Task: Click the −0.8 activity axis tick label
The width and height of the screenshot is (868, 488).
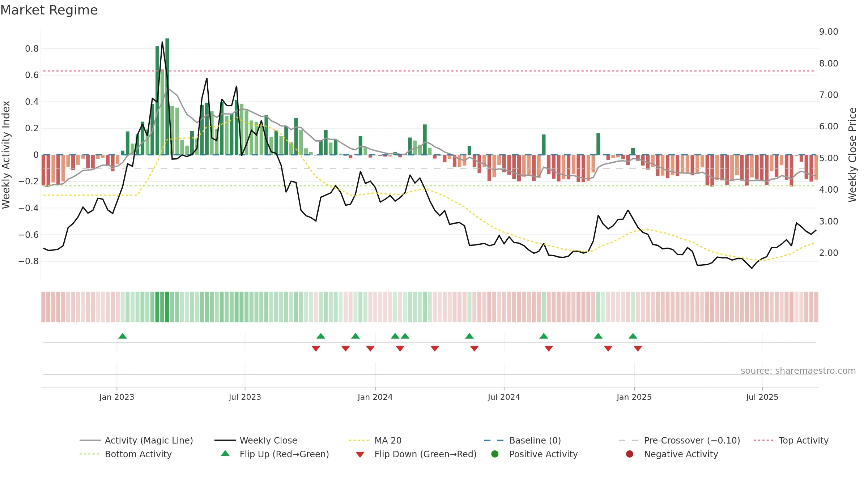Action: click(x=29, y=261)
